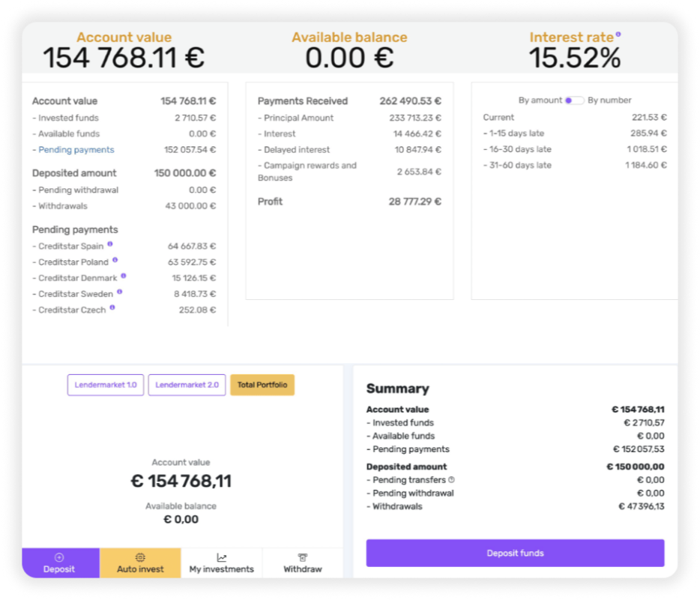Switch to Lendermarket 1.0 tab
This screenshot has height=600, width=700.
[106, 385]
